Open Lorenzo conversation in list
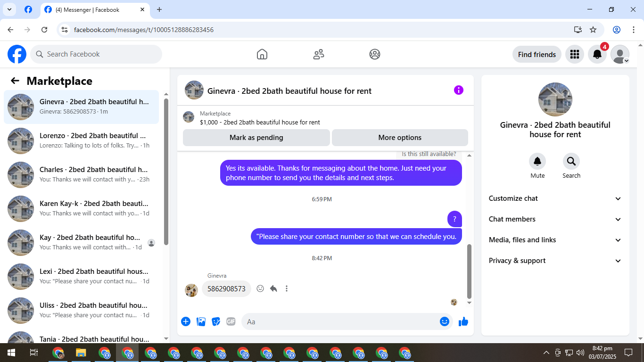The height and width of the screenshot is (362, 644). (x=81, y=141)
